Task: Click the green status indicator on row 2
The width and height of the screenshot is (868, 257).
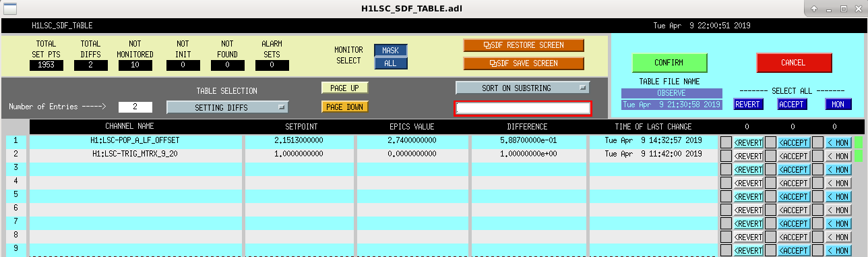Action: click(x=859, y=155)
